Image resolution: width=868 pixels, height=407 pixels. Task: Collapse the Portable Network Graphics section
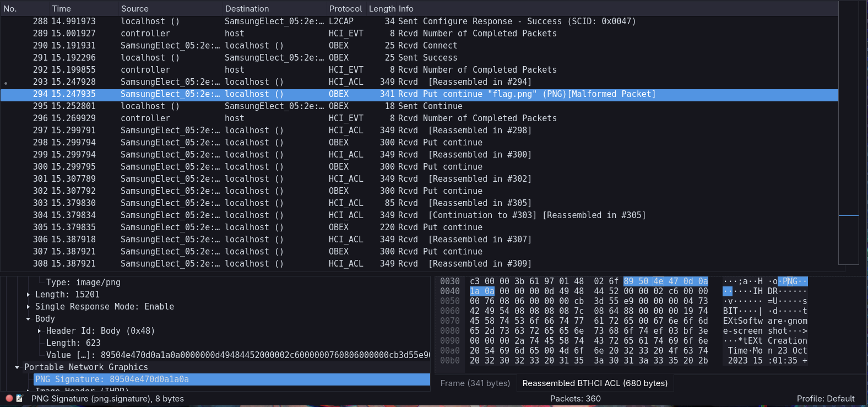tap(17, 367)
